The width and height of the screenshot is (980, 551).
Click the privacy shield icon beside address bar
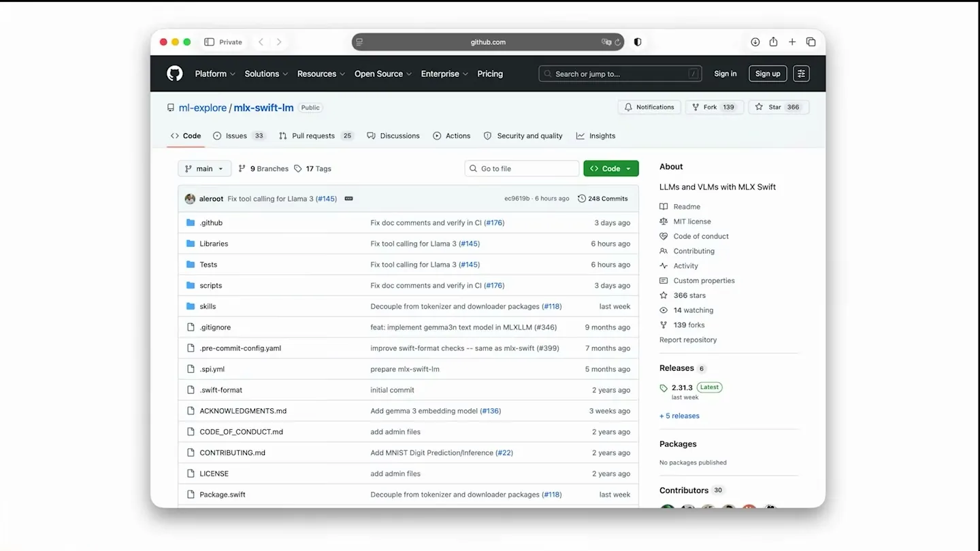638,42
